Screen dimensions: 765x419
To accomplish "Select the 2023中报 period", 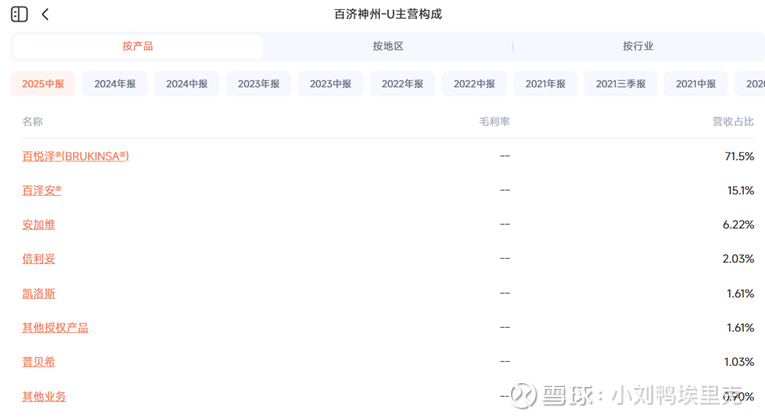I will pos(330,84).
